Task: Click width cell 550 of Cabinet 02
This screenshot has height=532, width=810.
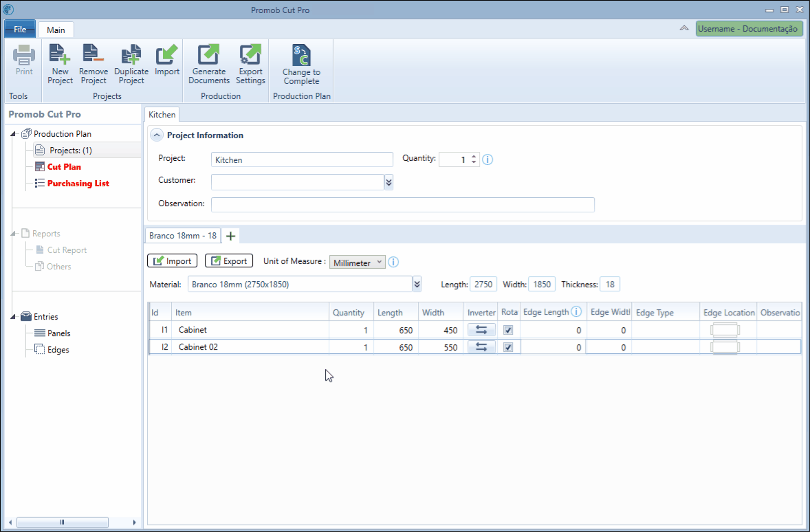Action: (441, 347)
